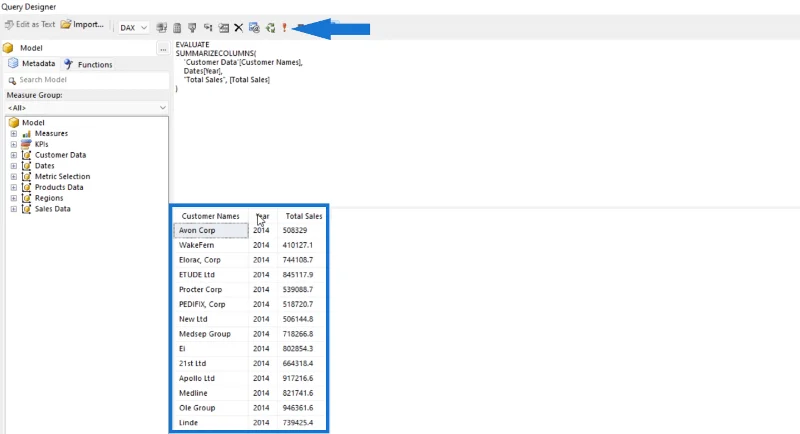This screenshot has width=800, height=434.
Task: Select the Avon Corp cell
Action: (211, 231)
